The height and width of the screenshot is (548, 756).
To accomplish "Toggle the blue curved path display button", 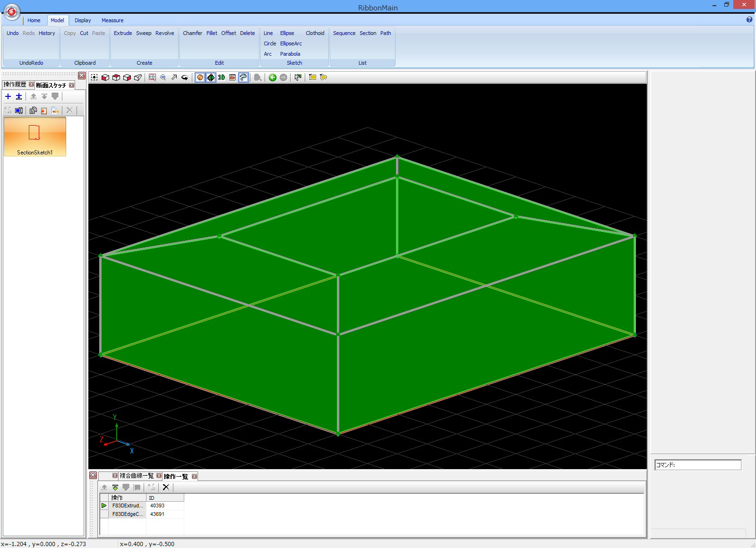I will pyautogui.click(x=243, y=77).
